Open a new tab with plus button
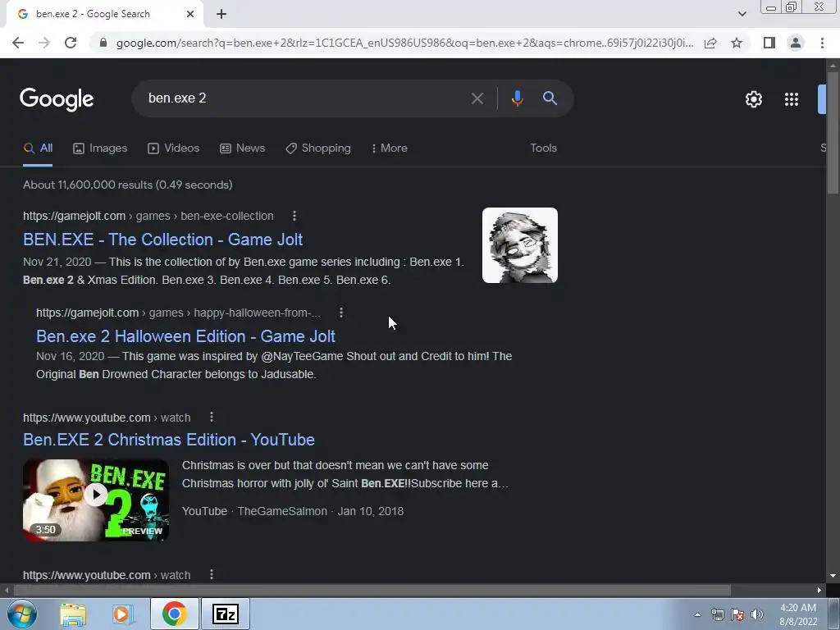The height and width of the screenshot is (630, 840). pyautogui.click(x=221, y=15)
